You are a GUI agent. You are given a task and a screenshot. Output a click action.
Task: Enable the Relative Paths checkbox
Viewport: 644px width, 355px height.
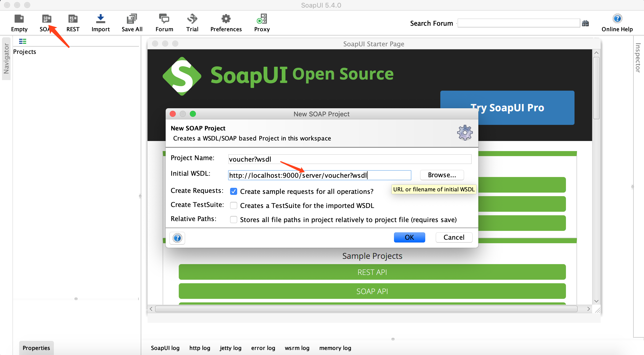[234, 220]
